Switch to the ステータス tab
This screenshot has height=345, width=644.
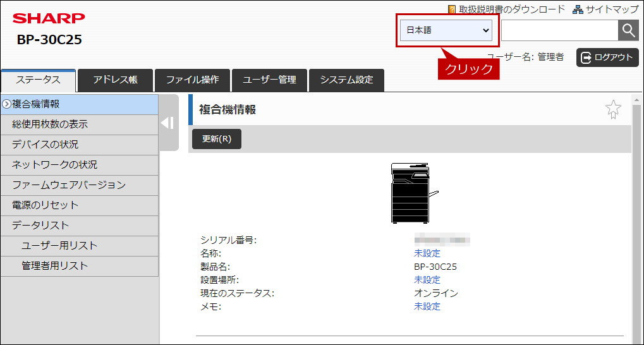(x=38, y=80)
